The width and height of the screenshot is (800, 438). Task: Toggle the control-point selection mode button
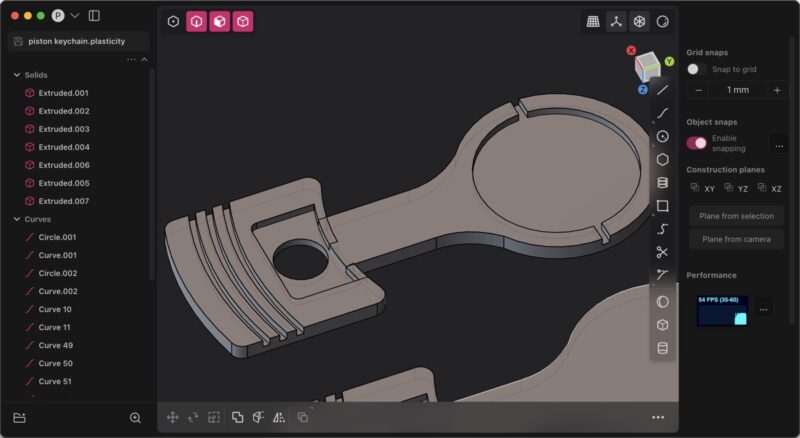click(x=173, y=21)
